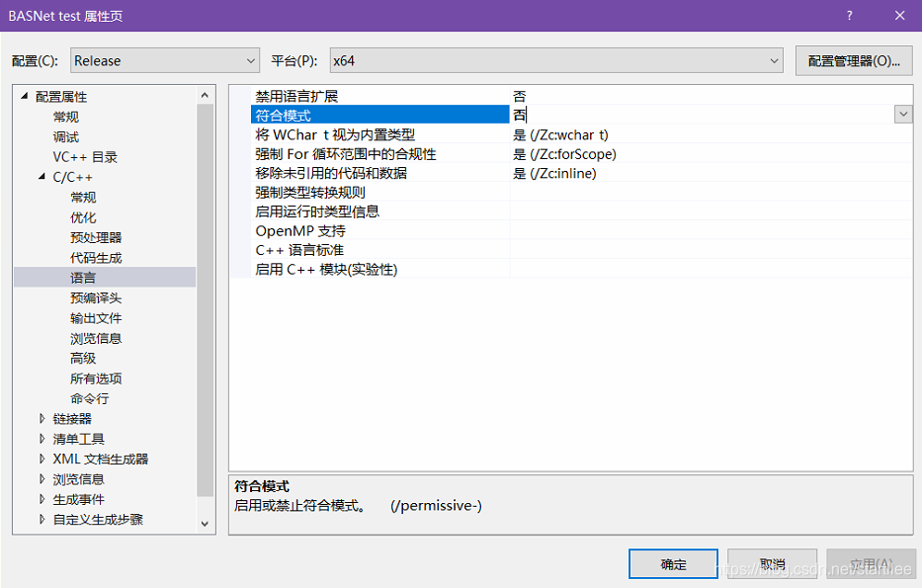Image resolution: width=922 pixels, height=588 pixels.
Task: Click the 应用(A) button
Action: pyautogui.click(x=871, y=564)
